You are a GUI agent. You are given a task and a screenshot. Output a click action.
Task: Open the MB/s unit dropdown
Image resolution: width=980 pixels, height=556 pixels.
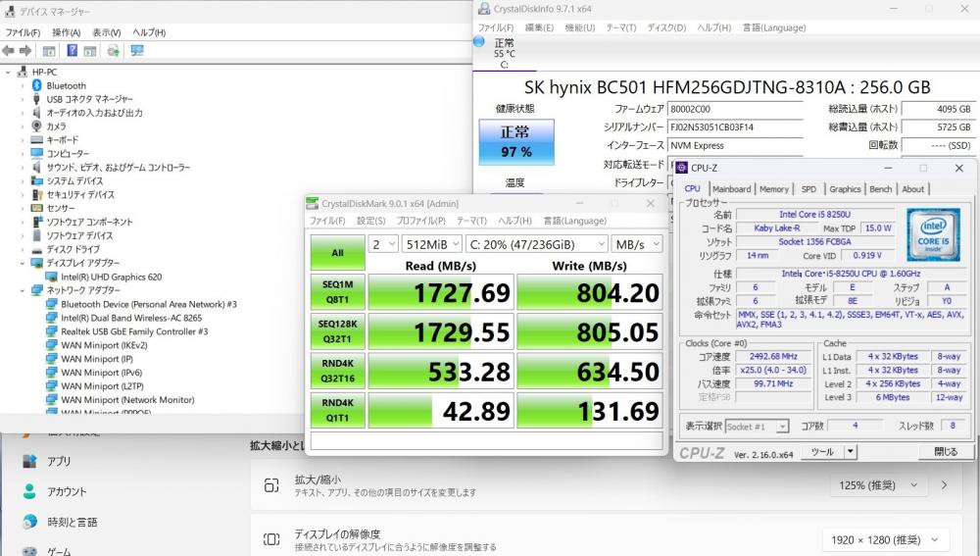636,244
